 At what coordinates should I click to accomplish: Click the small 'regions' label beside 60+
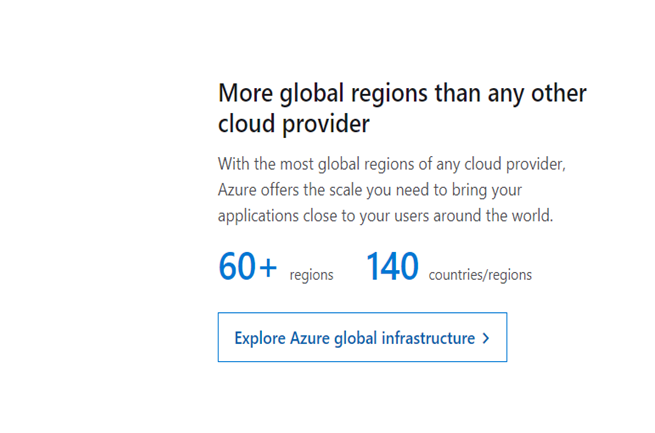(x=311, y=275)
